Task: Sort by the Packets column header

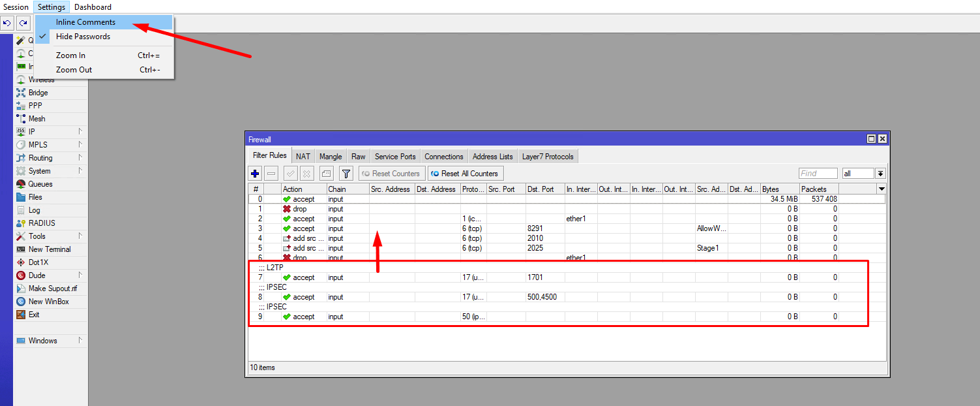Action: coord(819,189)
